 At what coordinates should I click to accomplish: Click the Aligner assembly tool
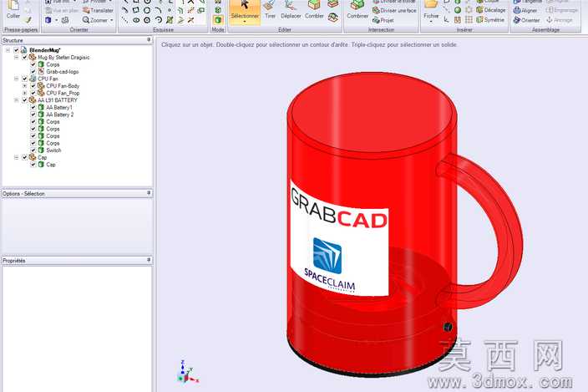click(526, 11)
